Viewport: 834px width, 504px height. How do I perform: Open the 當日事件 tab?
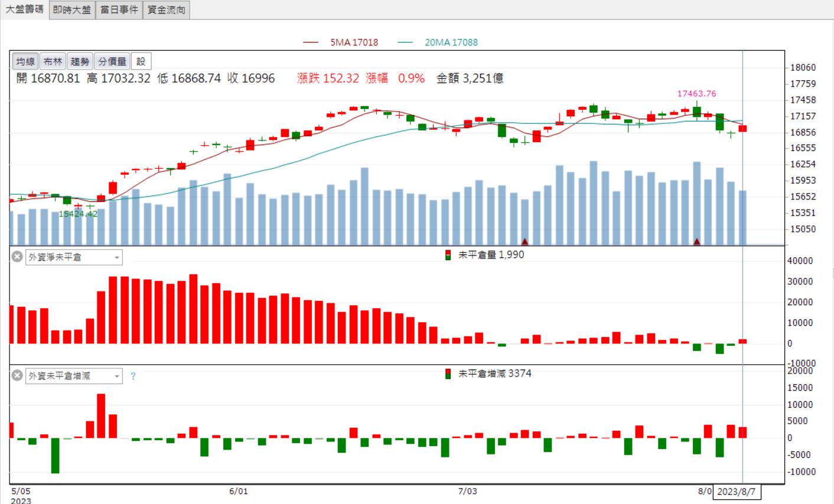coord(119,10)
